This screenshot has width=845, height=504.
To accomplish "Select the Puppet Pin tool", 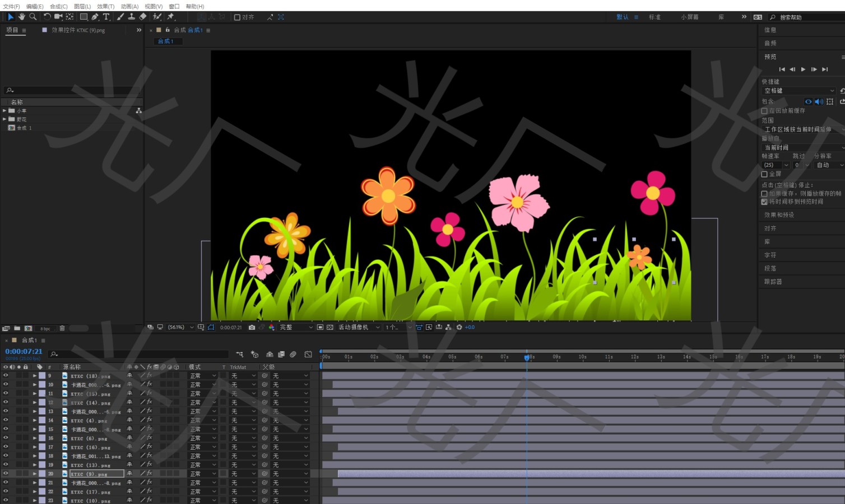I will [171, 17].
